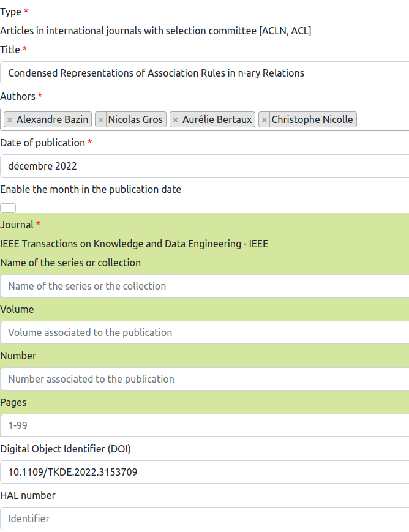The image size is (409, 532).
Task: Click the Digital Object Identifier field
Action: [204, 472]
